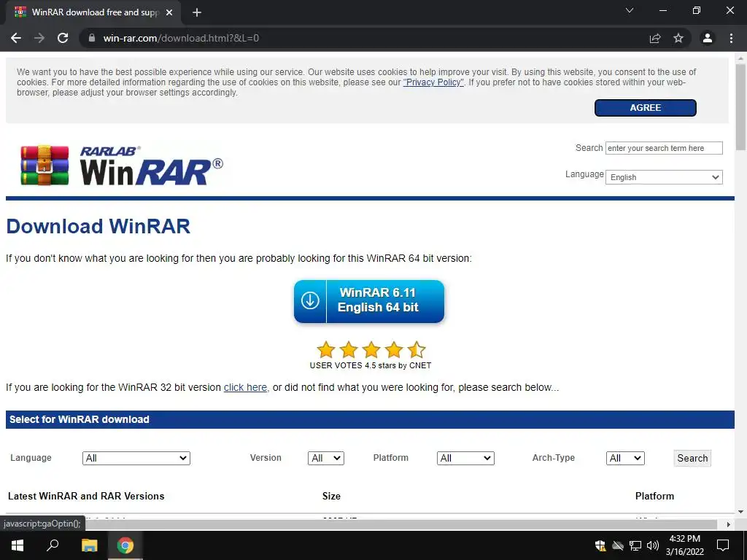Bookmark this page with the star

click(678, 38)
